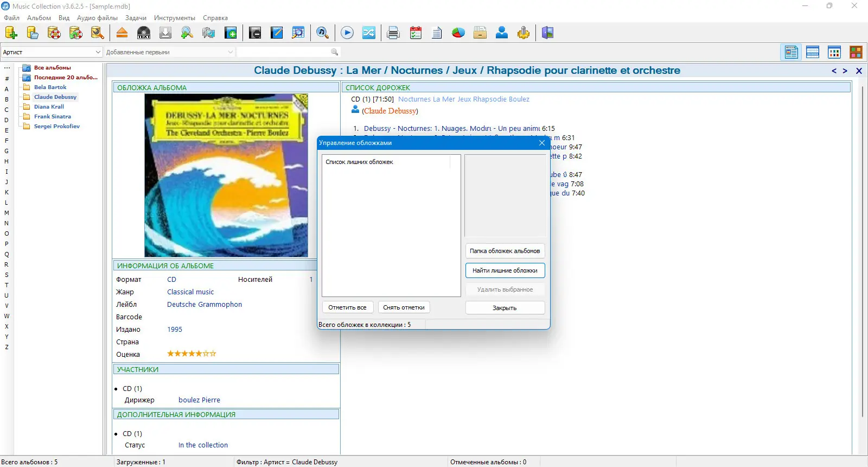
Task: Click the album rating stars
Action: (192, 354)
